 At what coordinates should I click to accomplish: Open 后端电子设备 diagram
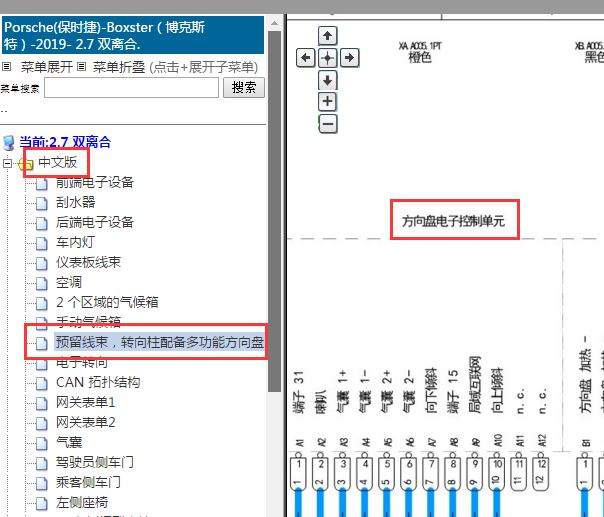click(x=95, y=222)
